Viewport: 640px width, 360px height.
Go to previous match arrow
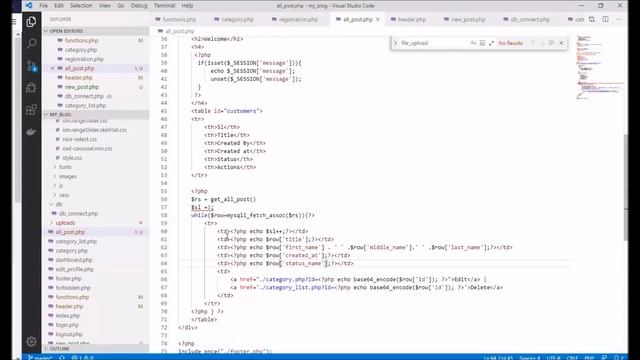pos(533,43)
